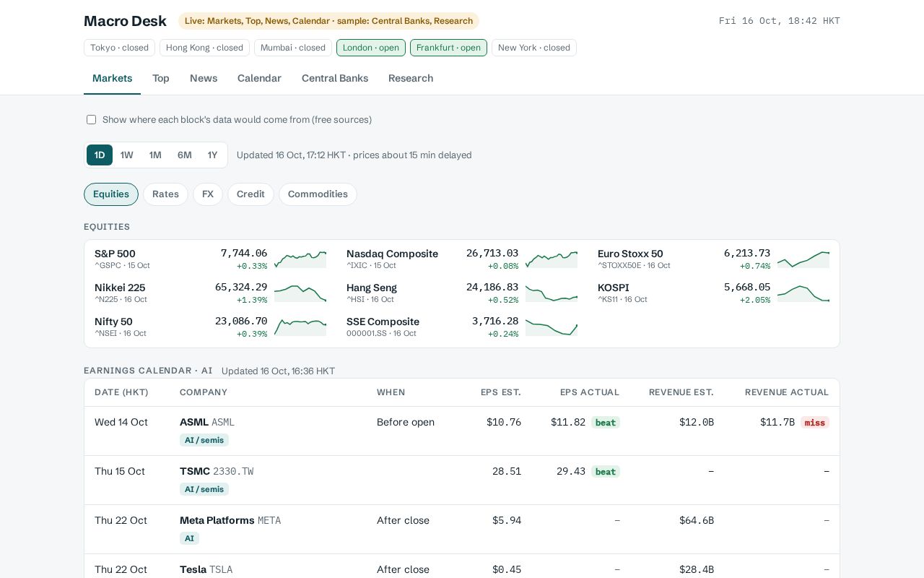Screen dimensions: 924x578
Task: Click the Meta Platforms company name
Action: click(217, 520)
